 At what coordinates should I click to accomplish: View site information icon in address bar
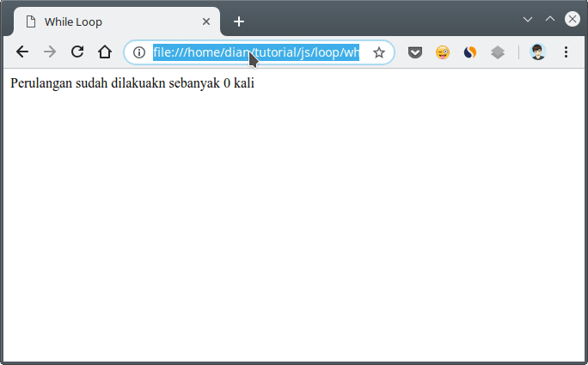point(139,52)
